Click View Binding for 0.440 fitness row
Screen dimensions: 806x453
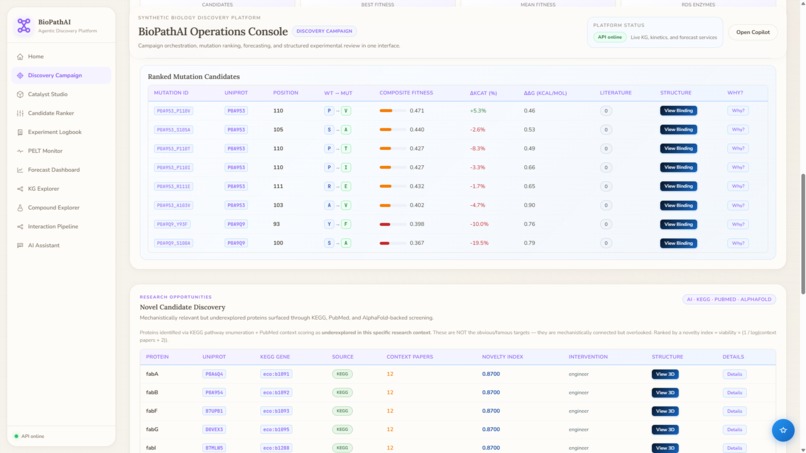tap(679, 130)
